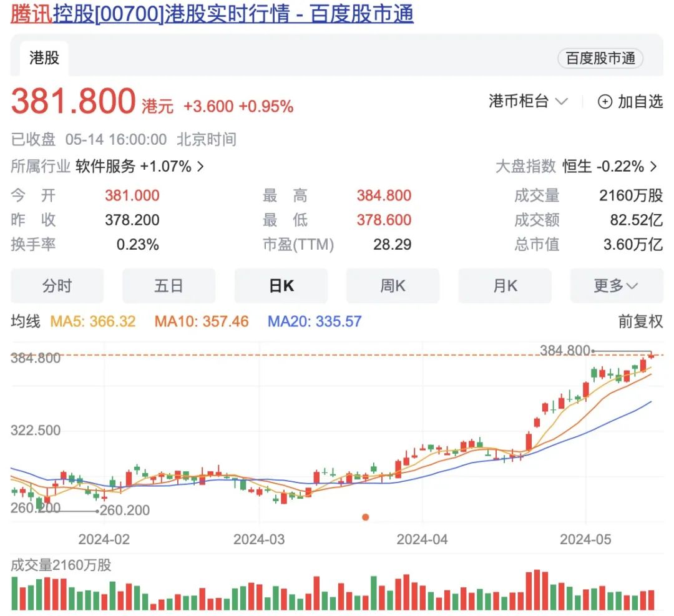674x616 pixels.
Task: Click the 成交量2160万股 volume chart label
Action: tap(61, 565)
